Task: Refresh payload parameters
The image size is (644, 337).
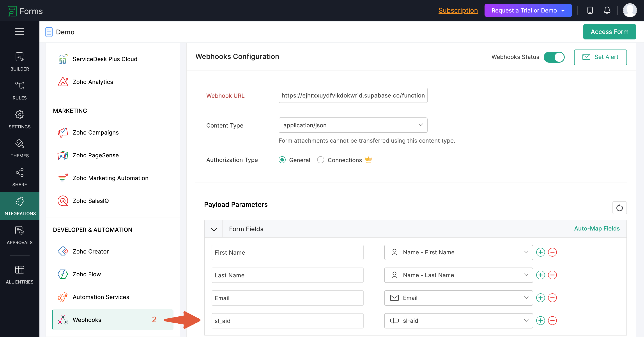Action: pyautogui.click(x=619, y=208)
